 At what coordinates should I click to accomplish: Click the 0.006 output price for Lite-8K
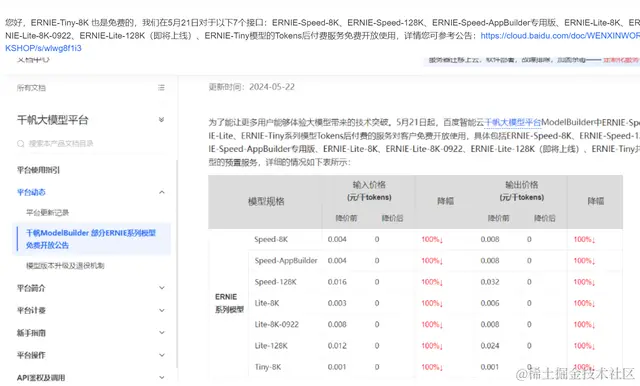490,303
